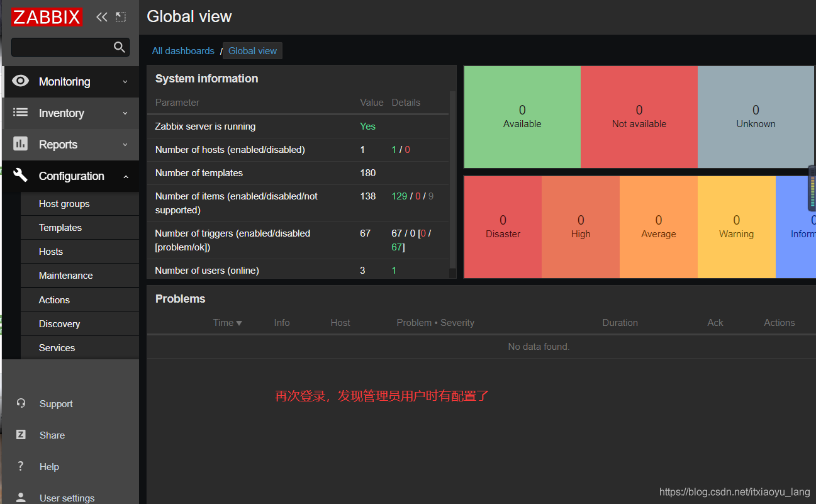Click the Share Z icon
This screenshot has height=504, width=816.
21,435
